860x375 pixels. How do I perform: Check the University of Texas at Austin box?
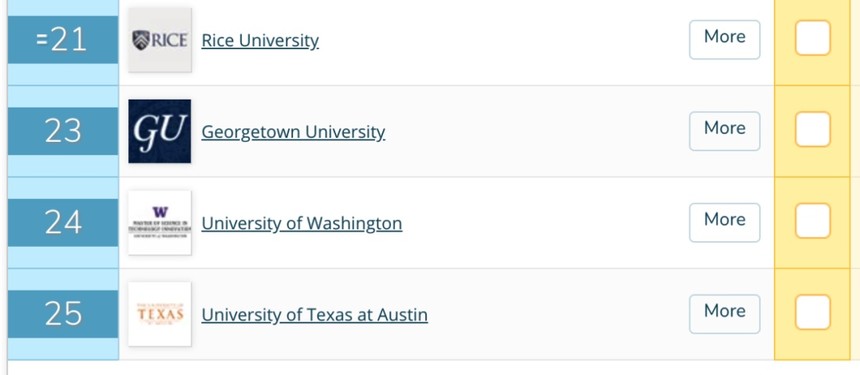click(812, 312)
